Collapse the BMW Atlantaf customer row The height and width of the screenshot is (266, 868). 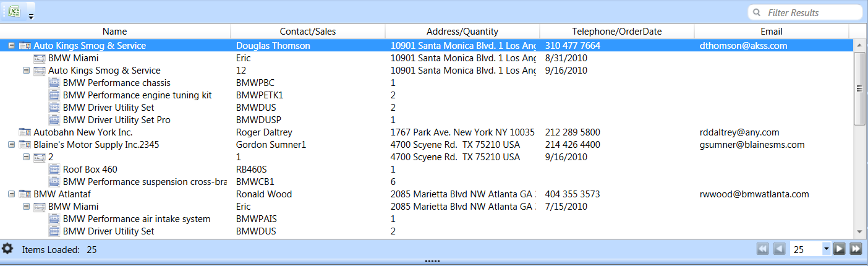tap(11, 194)
